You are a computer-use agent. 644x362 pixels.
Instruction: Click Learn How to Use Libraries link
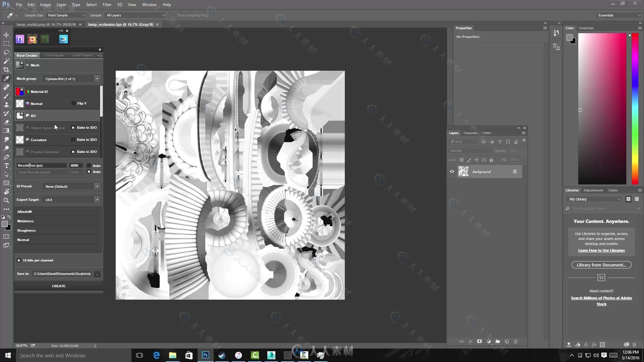coord(601,250)
